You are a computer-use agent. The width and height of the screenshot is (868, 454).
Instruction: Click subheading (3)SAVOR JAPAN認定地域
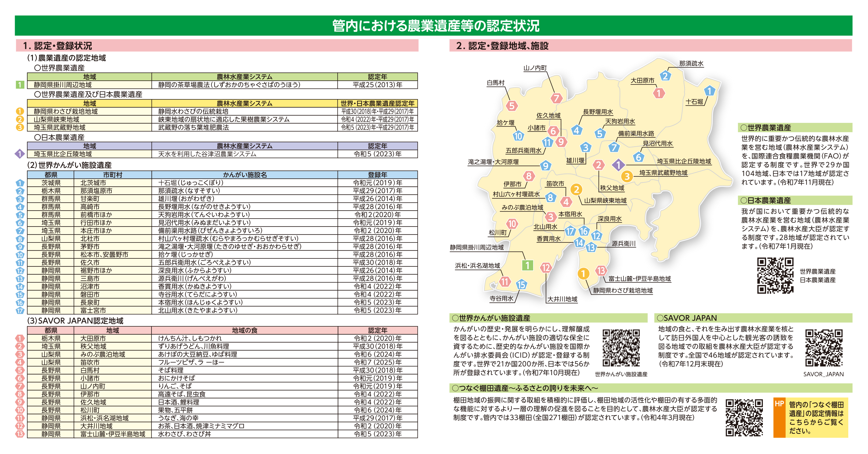tap(75, 321)
